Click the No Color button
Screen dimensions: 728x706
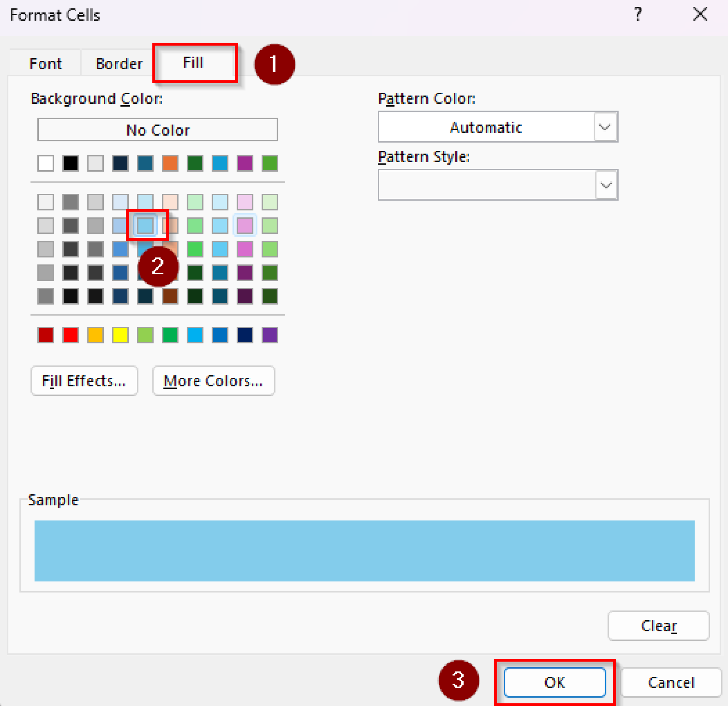click(x=157, y=130)
